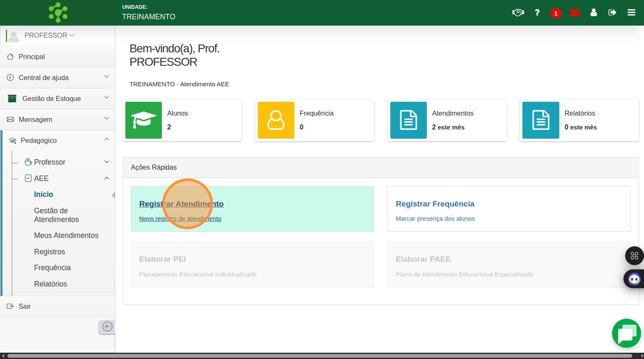Image resolution: width=644 pixels, height=359 pixels.
Task: Click the '2 este mês' Atendimentos value
Action: (448, 127)
